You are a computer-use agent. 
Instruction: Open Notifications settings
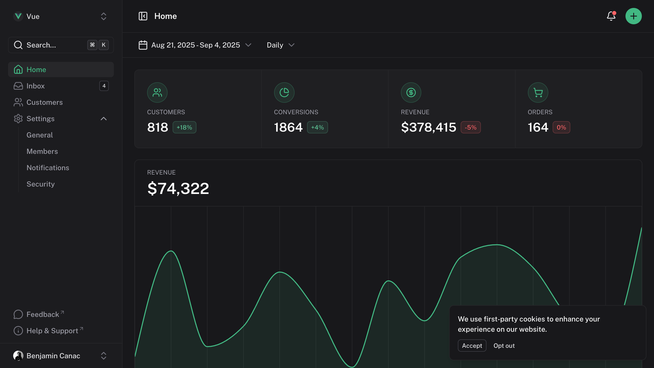tap(48, 168)
